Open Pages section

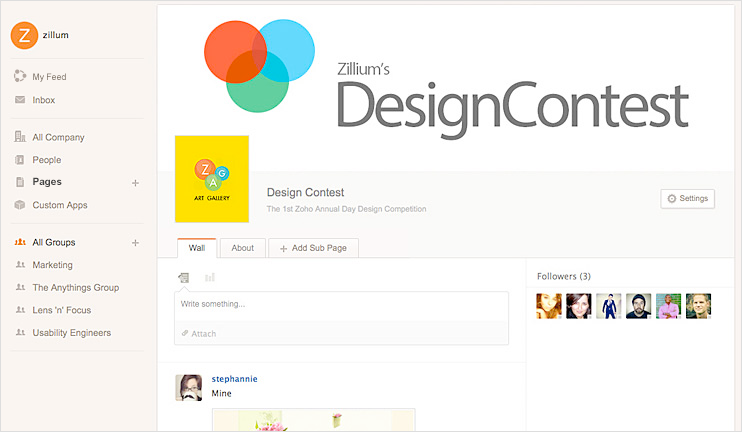(47, 182)
